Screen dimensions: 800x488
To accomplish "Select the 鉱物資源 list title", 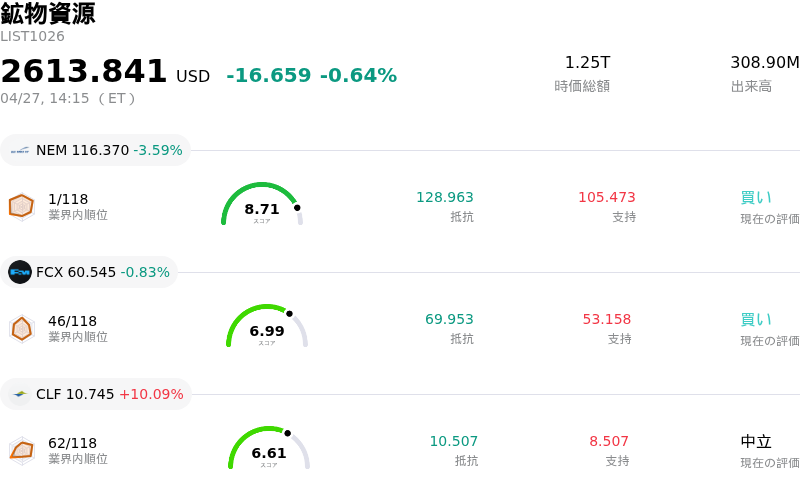I will pos(48,13).
